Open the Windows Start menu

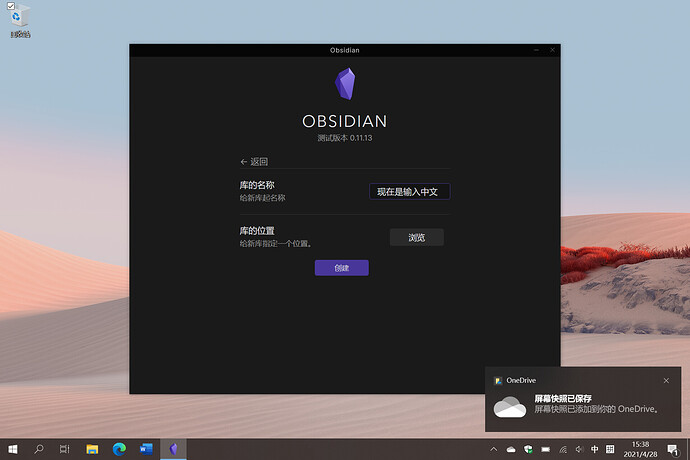point(13,449)
